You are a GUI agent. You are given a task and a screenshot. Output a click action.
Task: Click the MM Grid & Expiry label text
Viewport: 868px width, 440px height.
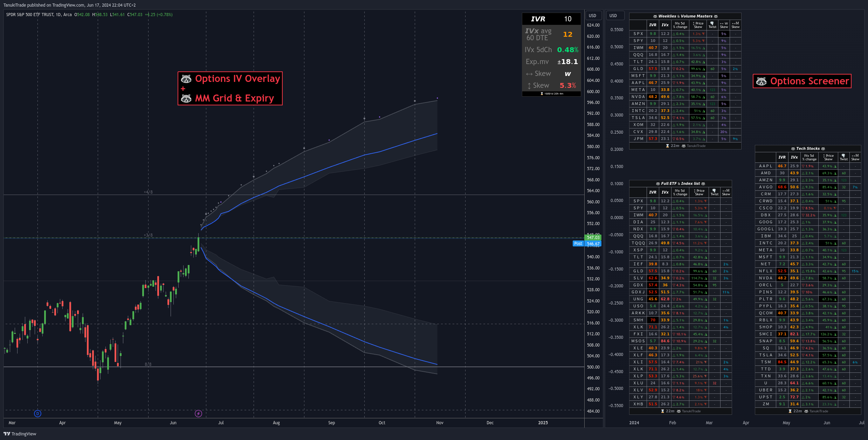click(234, 98)
